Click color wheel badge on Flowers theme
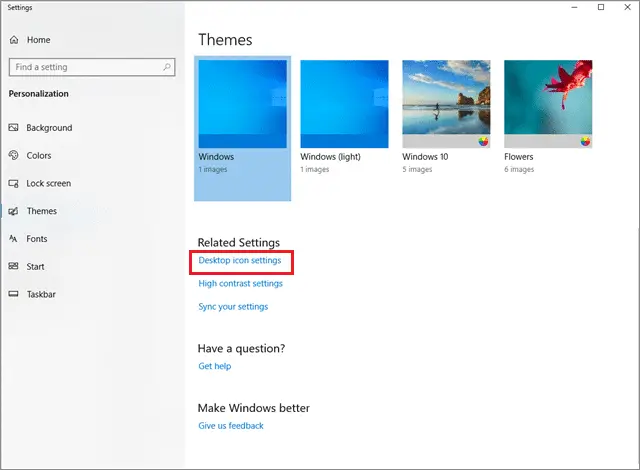Screen dimensions: 640x470 (x=585, y=142)
